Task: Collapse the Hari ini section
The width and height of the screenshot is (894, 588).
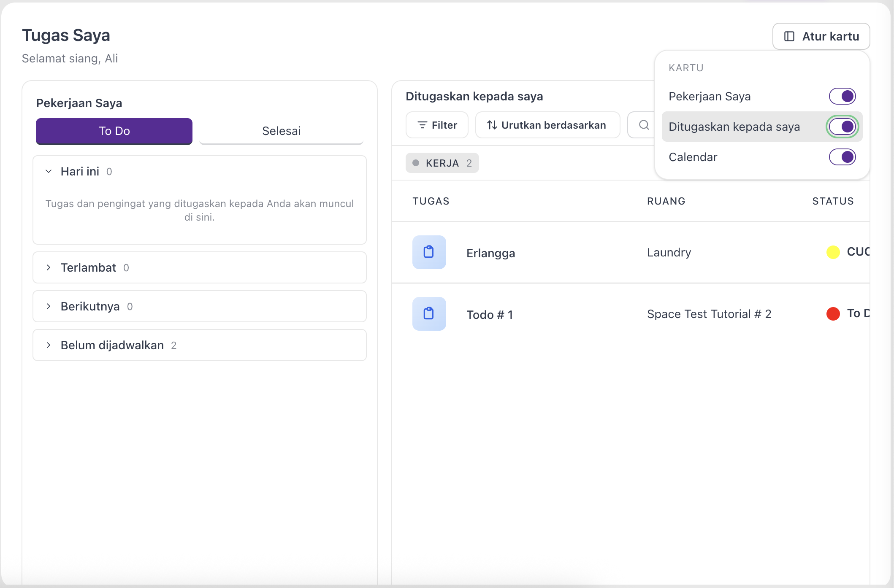Action: tap(200, 171)
